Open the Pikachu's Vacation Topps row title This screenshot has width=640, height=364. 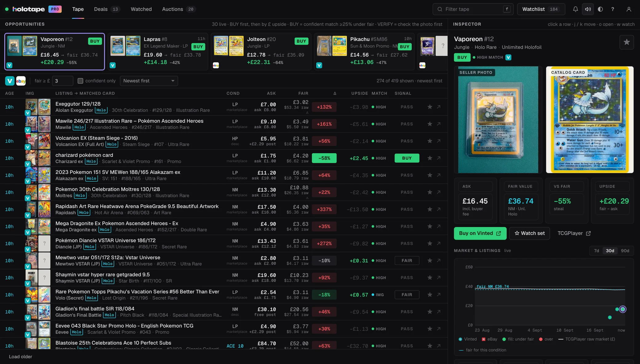coord(137,292)
